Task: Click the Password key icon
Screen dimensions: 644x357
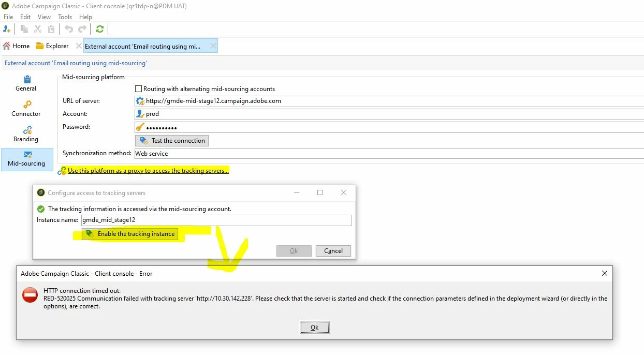Action: click(x=140, y=127)
